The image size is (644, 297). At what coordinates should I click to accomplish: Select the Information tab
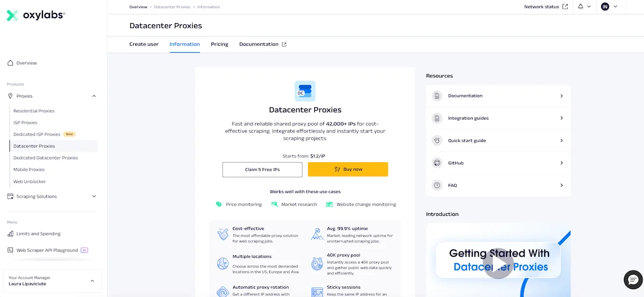pyautogui.click(x=185, y=44)
